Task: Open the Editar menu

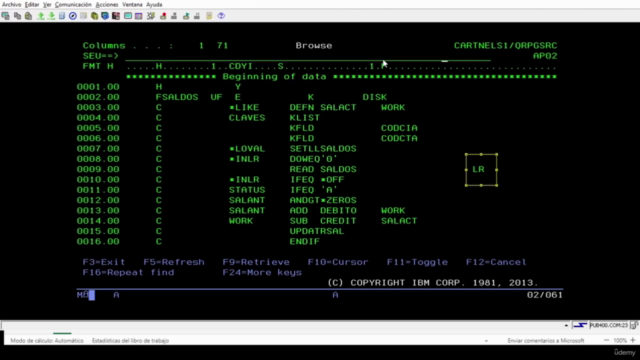Action: tap(32, 4)
